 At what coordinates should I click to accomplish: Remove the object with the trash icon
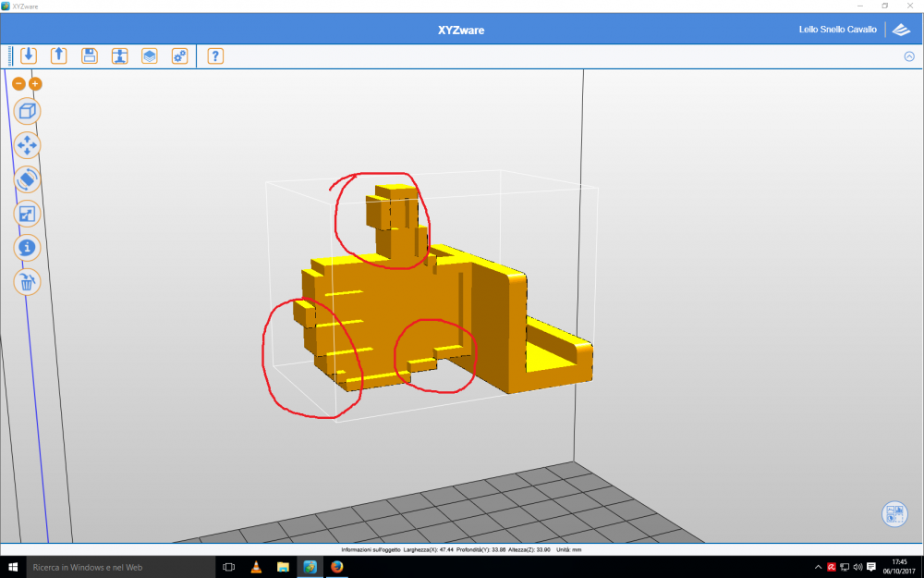pyautogui.click(x=28, y=282)
